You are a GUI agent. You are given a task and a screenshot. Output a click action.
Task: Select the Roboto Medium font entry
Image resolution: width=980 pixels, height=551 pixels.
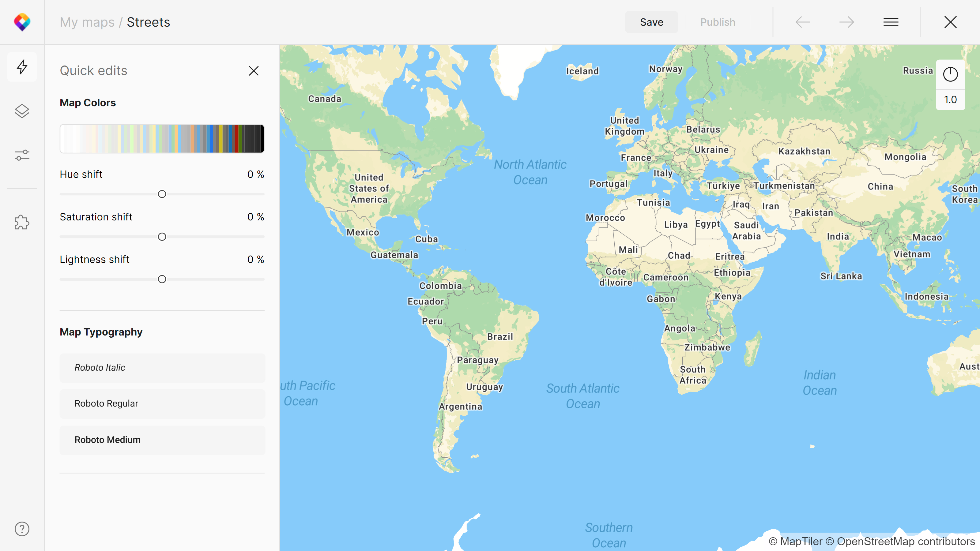tap(162, 440)
